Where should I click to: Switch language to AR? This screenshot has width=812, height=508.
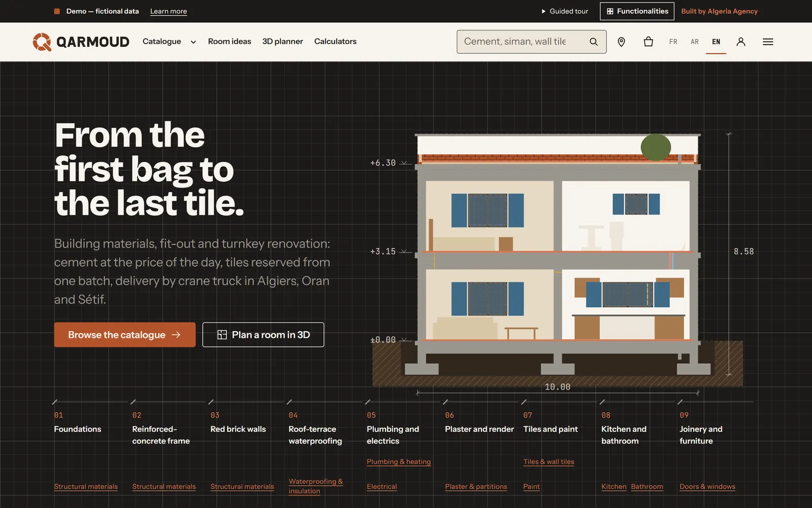point(695,42)
